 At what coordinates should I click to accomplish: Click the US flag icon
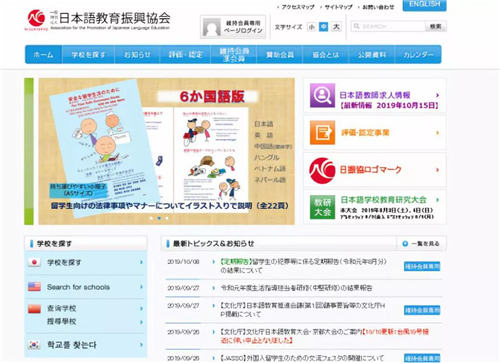34,287
